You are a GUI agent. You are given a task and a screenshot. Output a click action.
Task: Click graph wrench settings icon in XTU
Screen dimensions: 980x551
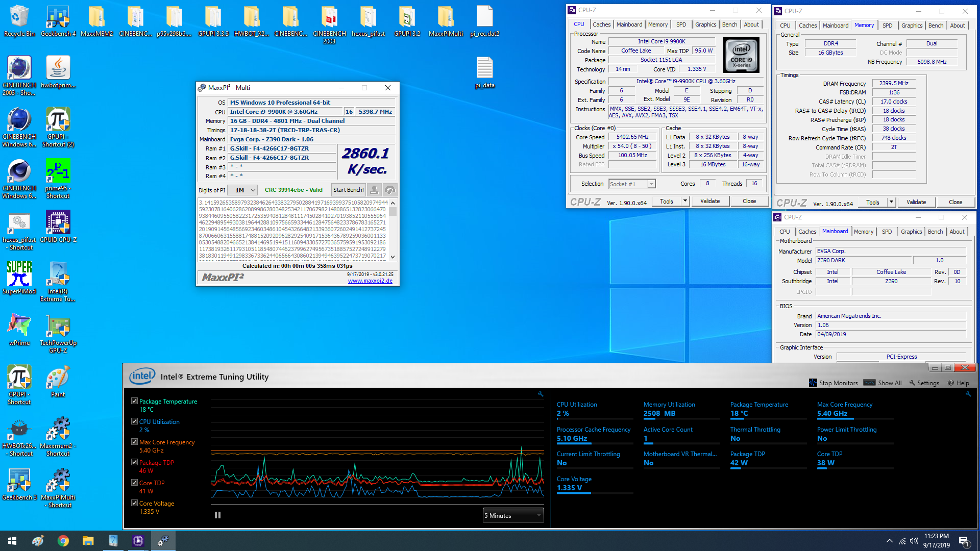click(x=541, y=394)
